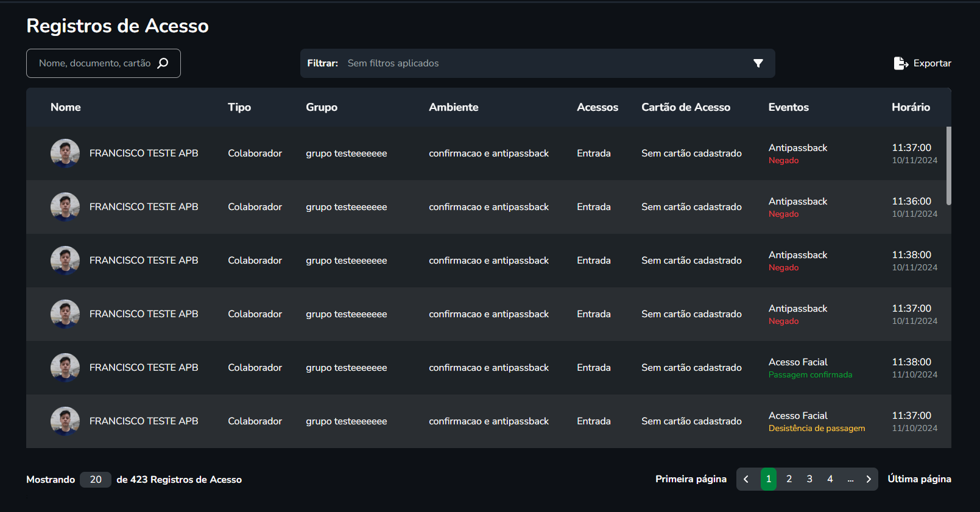
Task: Open the filter funnel icon
Action: point(758,63)
